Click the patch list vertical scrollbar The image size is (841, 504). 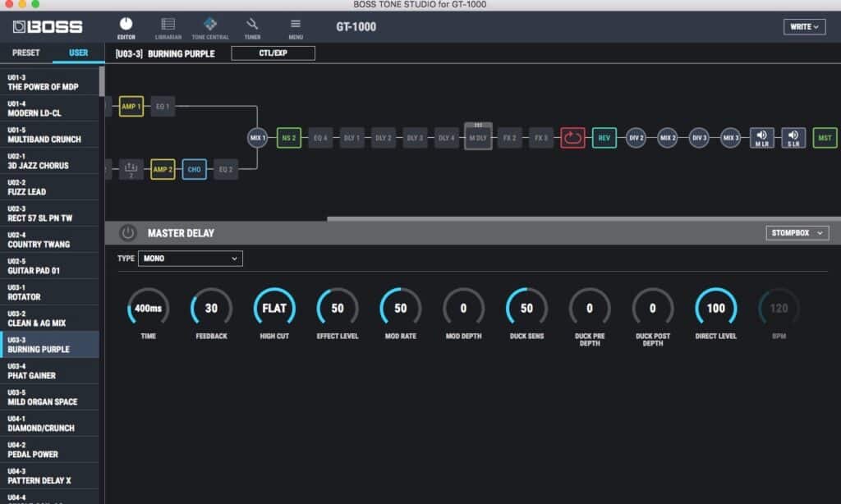pyautogui.click(x=102, y=81)
